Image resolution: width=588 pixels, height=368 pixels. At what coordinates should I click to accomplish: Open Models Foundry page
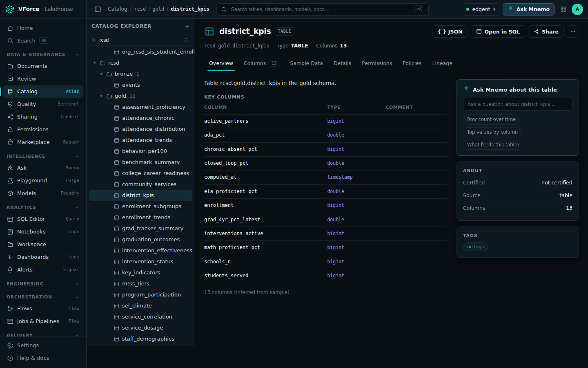pyautogui.click(x=43, y=193)
